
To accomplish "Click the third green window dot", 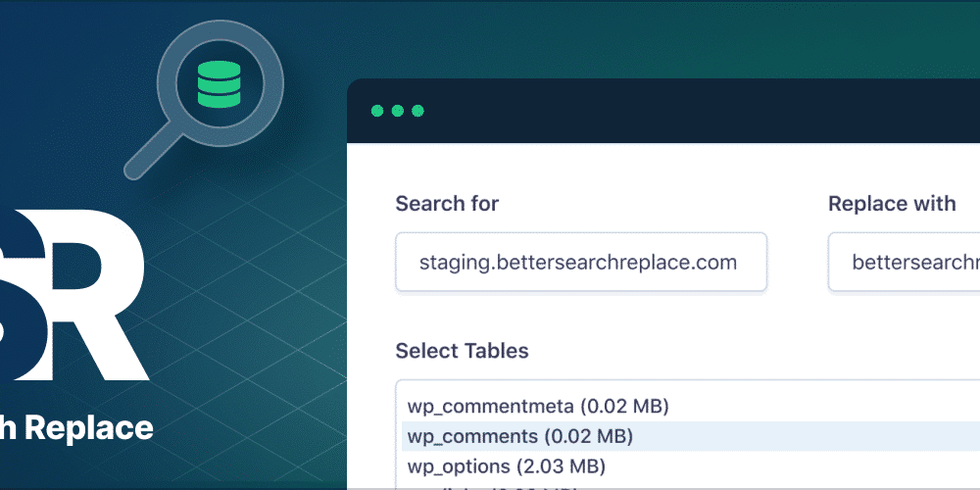I will coord(418,111).
